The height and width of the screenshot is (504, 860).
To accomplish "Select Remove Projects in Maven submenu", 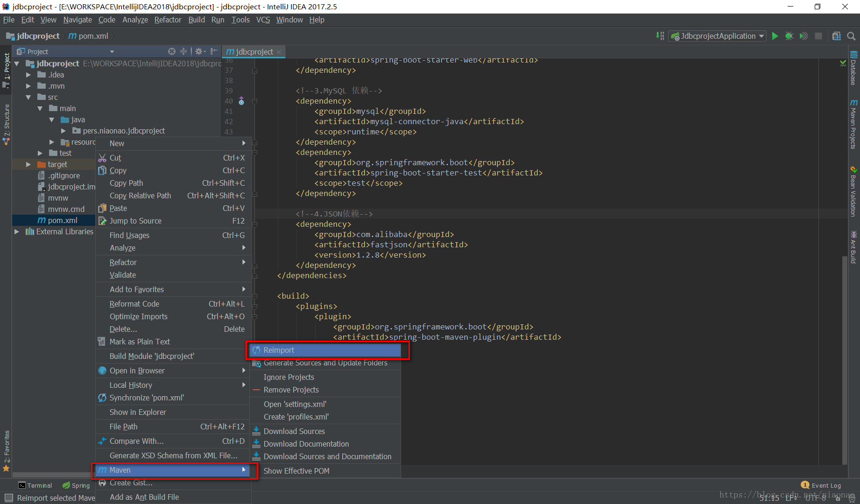I will point(325,390).
